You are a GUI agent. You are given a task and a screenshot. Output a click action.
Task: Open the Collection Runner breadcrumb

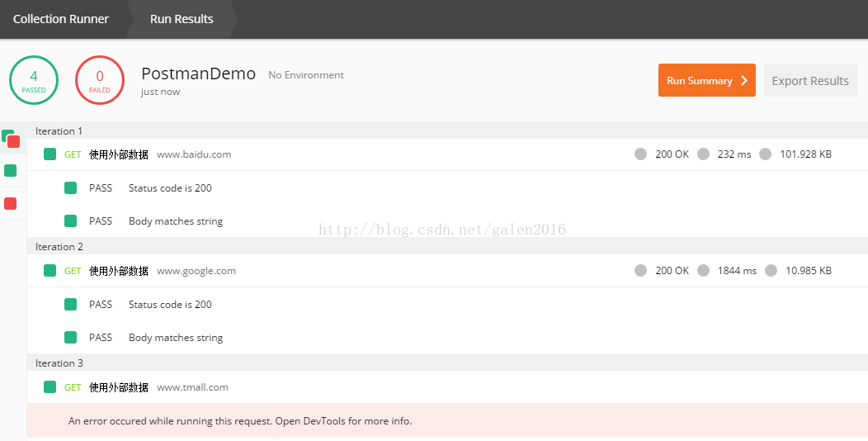click(61, 19)
